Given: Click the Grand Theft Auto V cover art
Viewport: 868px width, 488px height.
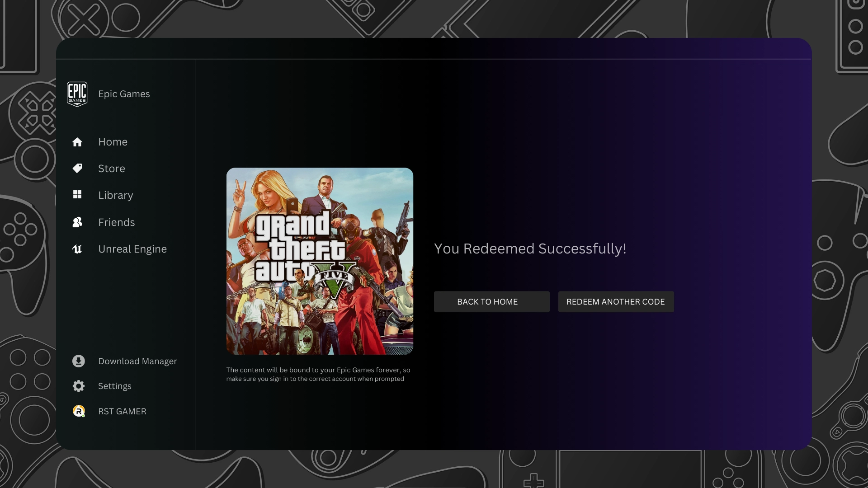Looking at the screenshot, I should tap(320, 261).
